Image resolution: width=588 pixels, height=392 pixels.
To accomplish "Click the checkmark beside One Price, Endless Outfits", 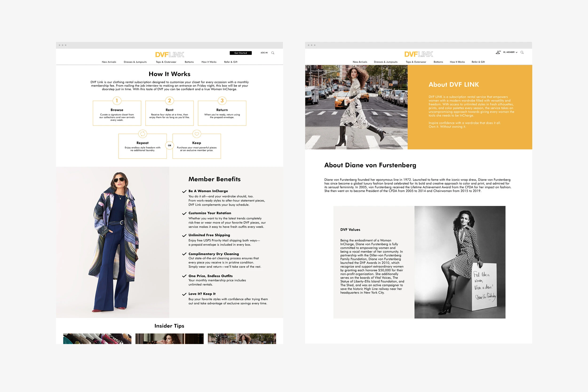I will coord(184,276).
